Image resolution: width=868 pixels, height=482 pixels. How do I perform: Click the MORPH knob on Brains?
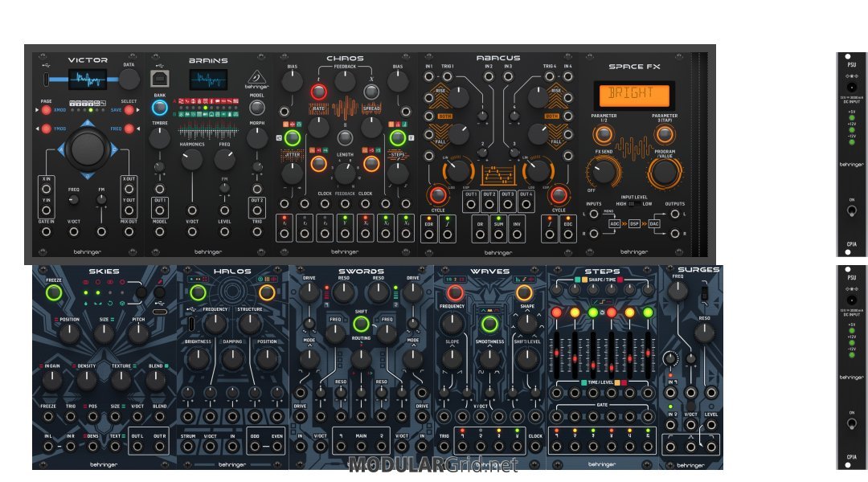(257, 138)
